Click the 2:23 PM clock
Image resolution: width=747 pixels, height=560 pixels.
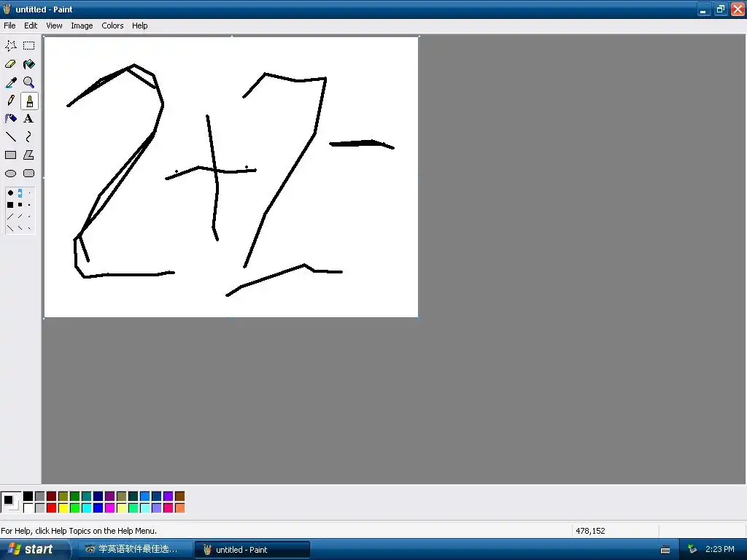pos(719,550)
